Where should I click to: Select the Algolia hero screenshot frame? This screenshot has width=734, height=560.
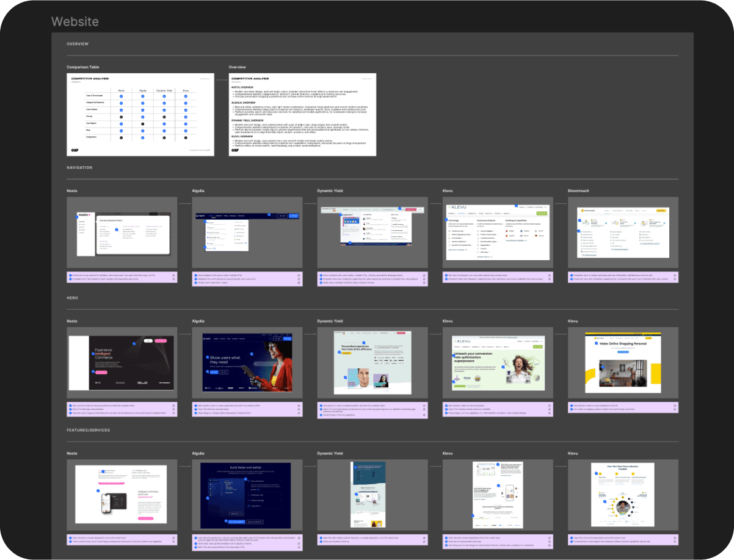(247, 362)
